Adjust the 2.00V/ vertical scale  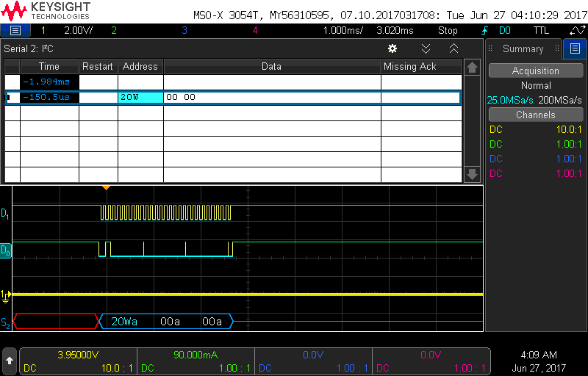tap(79, 30)
